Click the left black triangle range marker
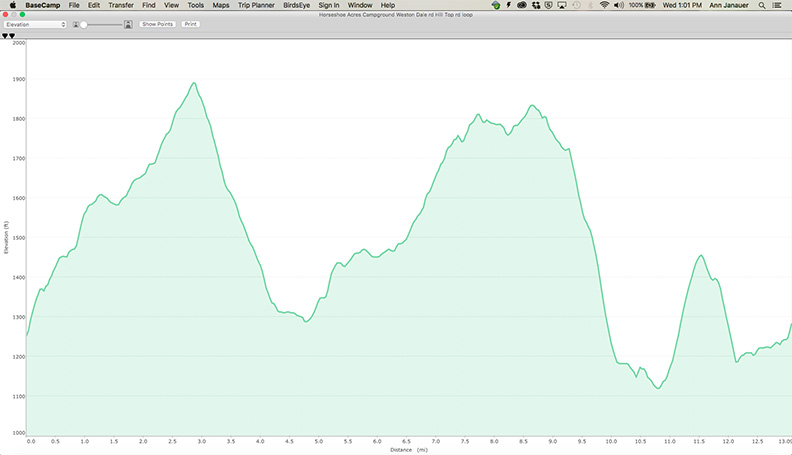The height and width of the screenshot is (455, 792). coord(5,35)
